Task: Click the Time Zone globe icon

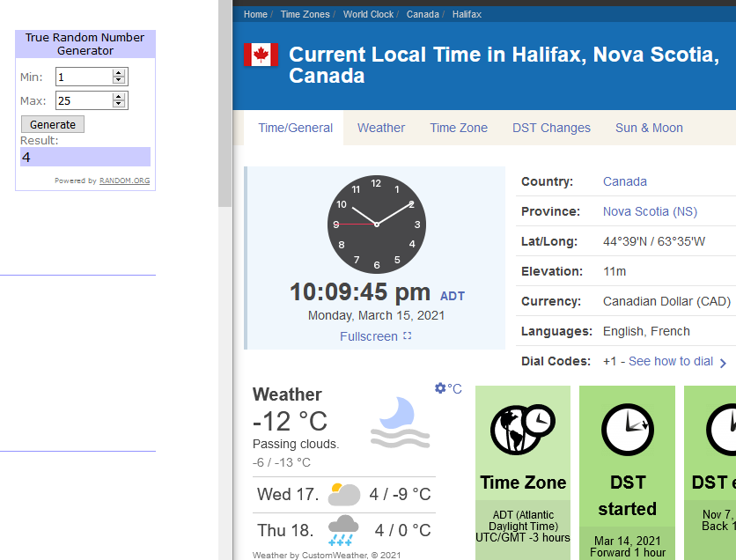Action: click(x=522, y=430)
